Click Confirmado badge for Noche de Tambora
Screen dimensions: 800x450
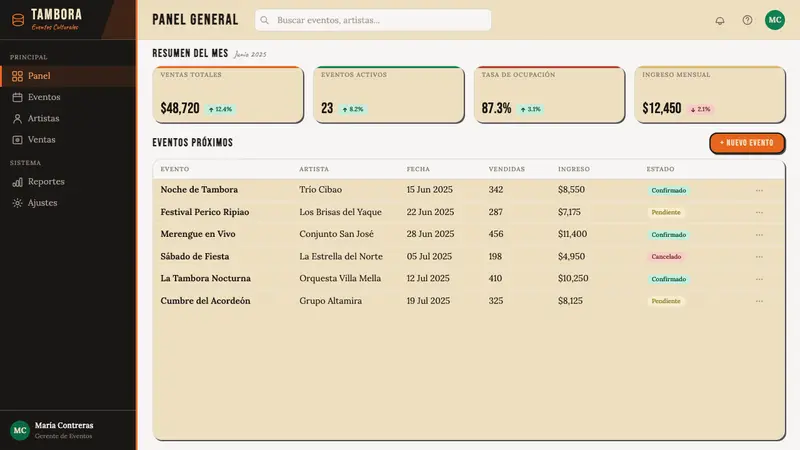(x=668, y=190)
